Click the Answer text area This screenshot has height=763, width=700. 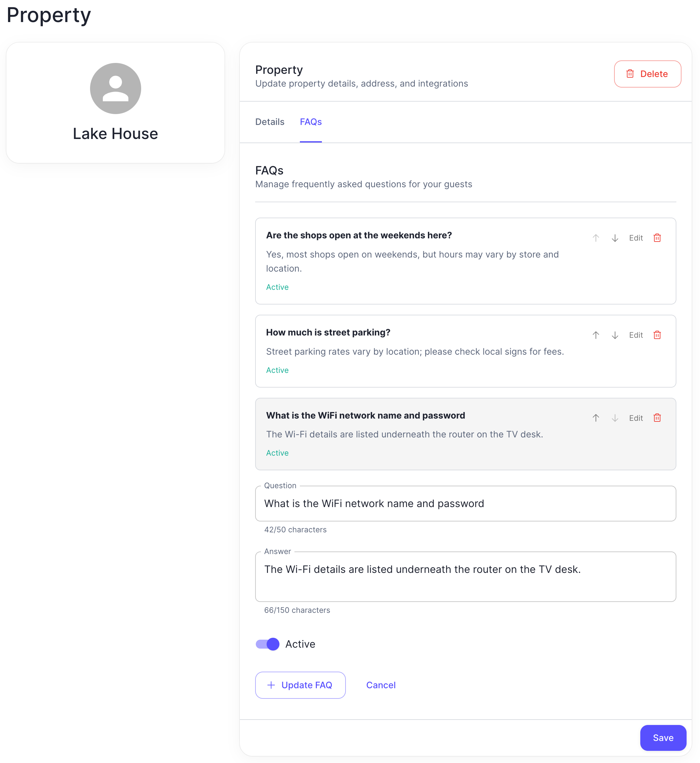(x=465, y=576)
